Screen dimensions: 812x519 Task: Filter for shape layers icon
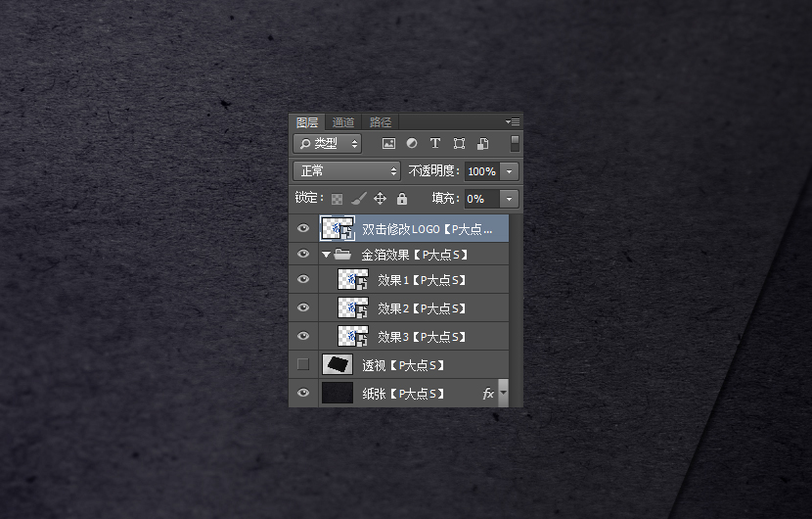point(459,143)
